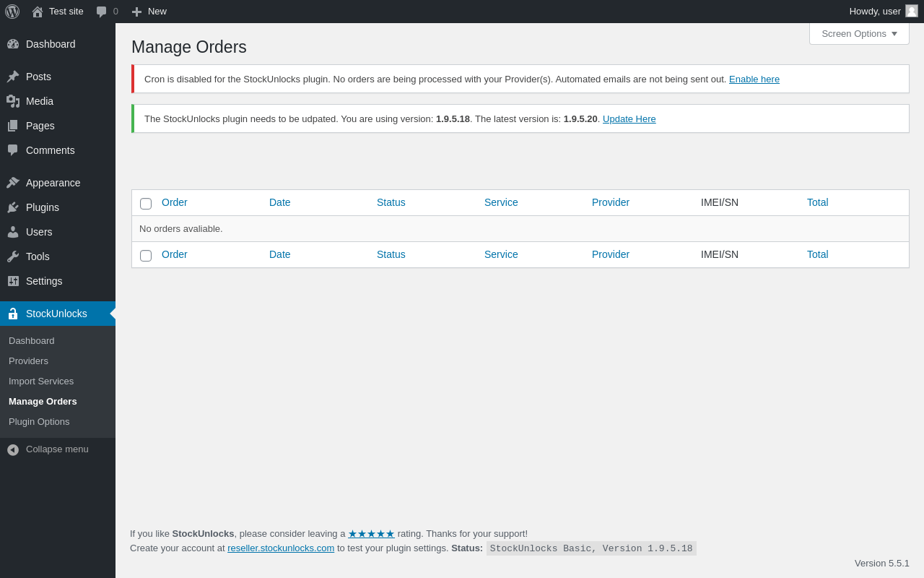Open the Settings menu
Screen dimensions: 924x578
click(58, 281)
